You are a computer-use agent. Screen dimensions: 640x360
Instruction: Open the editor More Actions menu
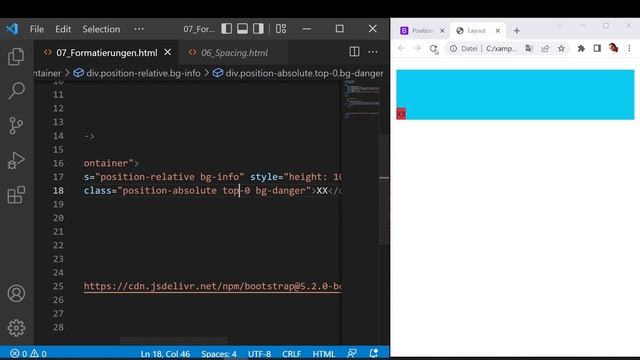click(x=373, y=52)
